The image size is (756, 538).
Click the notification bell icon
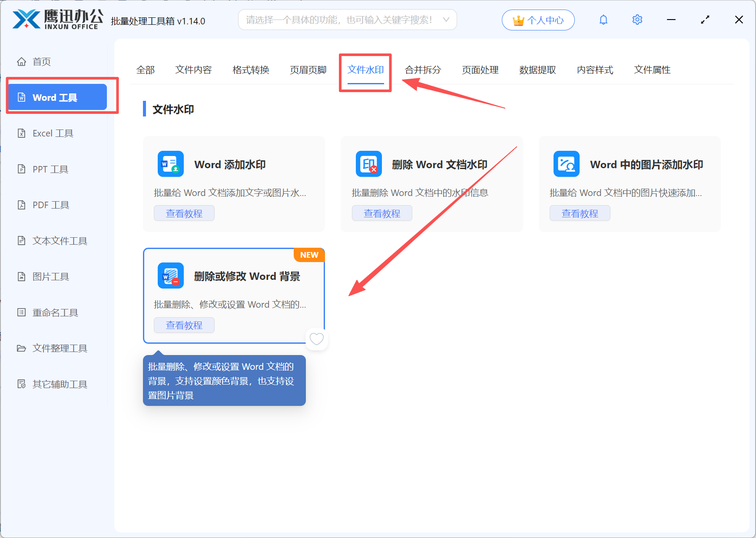click(603, 20)
